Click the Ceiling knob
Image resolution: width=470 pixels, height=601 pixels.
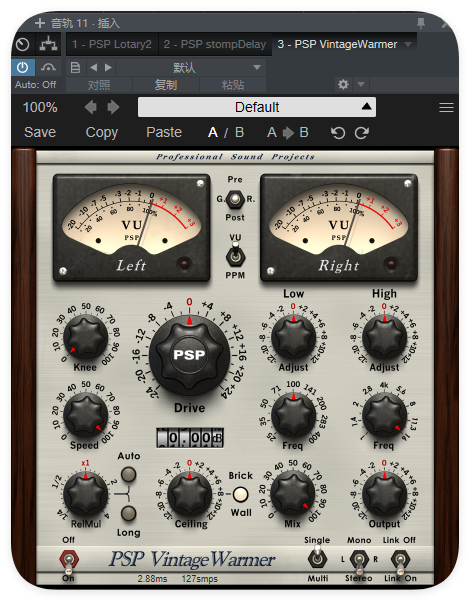click(x=189, y=494)
